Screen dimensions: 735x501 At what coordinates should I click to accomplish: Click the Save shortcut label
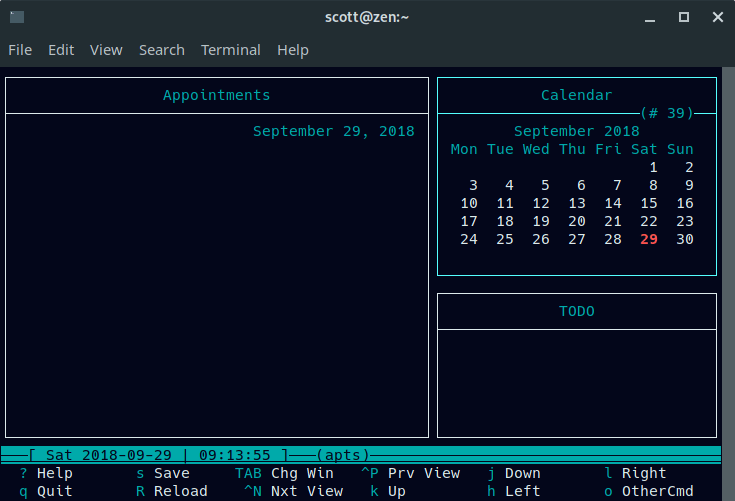[171, 473]
